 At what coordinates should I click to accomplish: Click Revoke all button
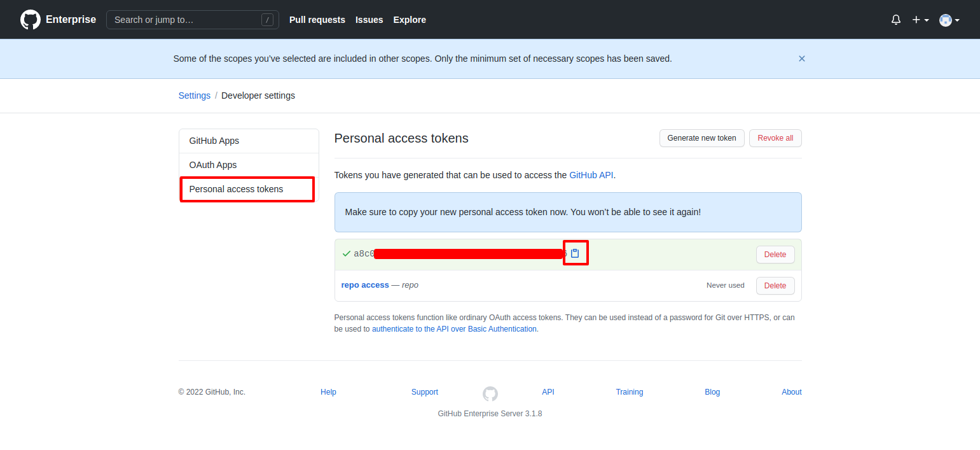pos(775,138)
